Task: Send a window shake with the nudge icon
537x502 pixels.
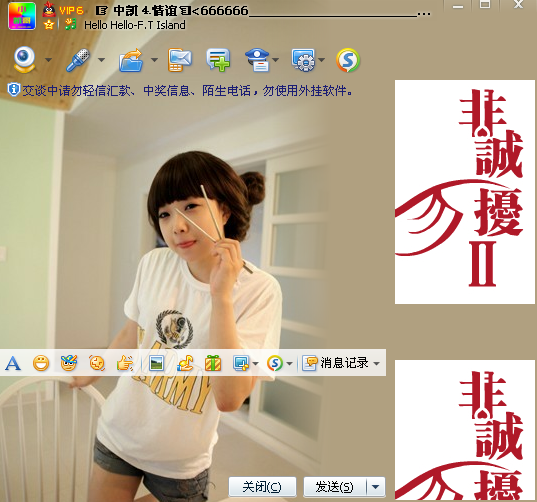Action: 97,363
